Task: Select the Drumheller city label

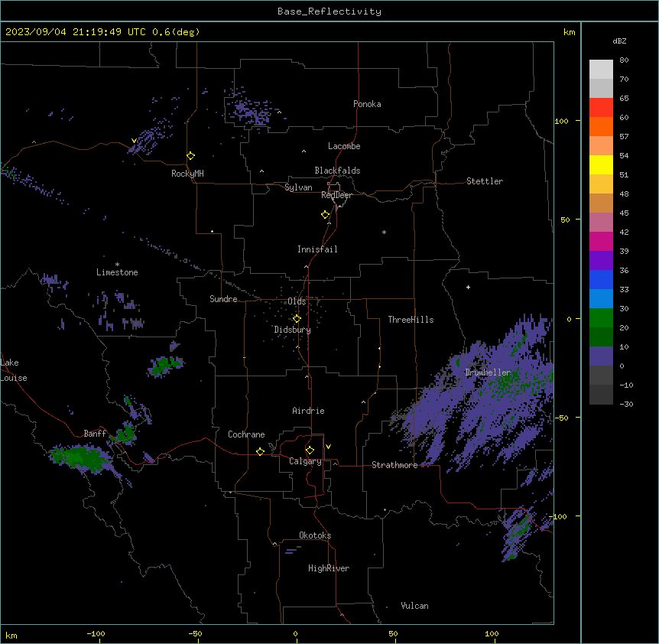Action: click(488, 372)
